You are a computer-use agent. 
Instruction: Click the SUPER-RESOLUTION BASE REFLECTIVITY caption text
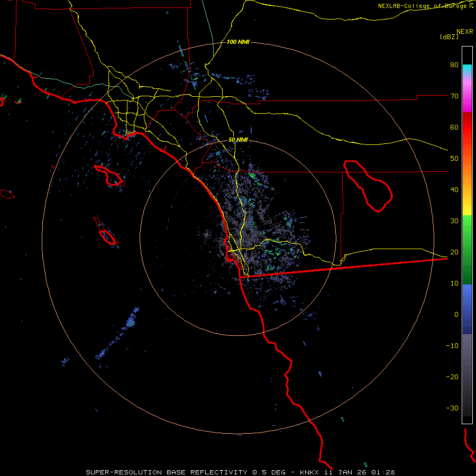tap(167, 472)
